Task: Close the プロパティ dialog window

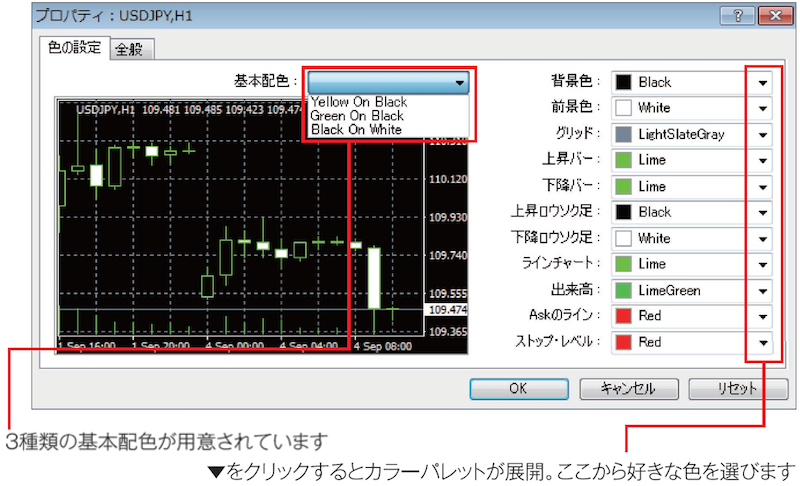Action: click(x=775, y=16)
